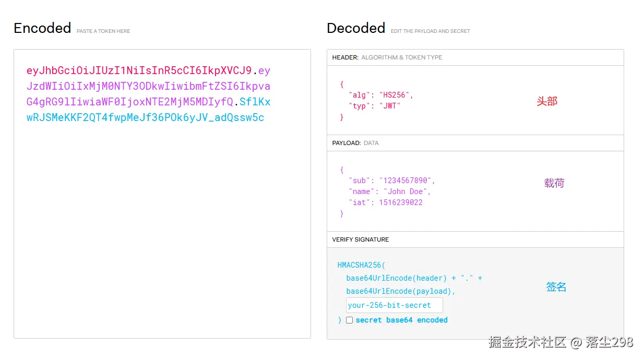Screen dimensions: 644x360
Task: Click the base64UrlEncode(payload) line
Action: click(401, 291)
